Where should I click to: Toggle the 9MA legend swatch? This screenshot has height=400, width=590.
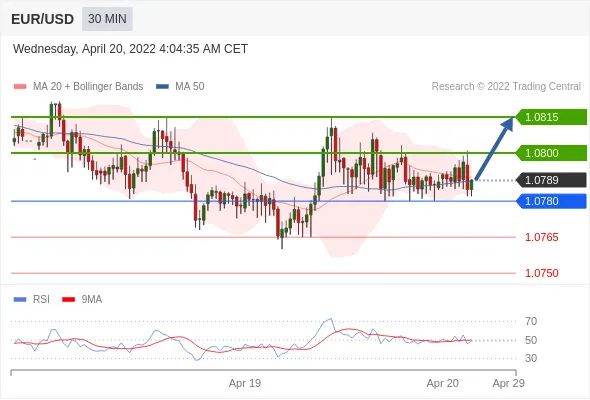pyautogui.click(x=68, y=300)
